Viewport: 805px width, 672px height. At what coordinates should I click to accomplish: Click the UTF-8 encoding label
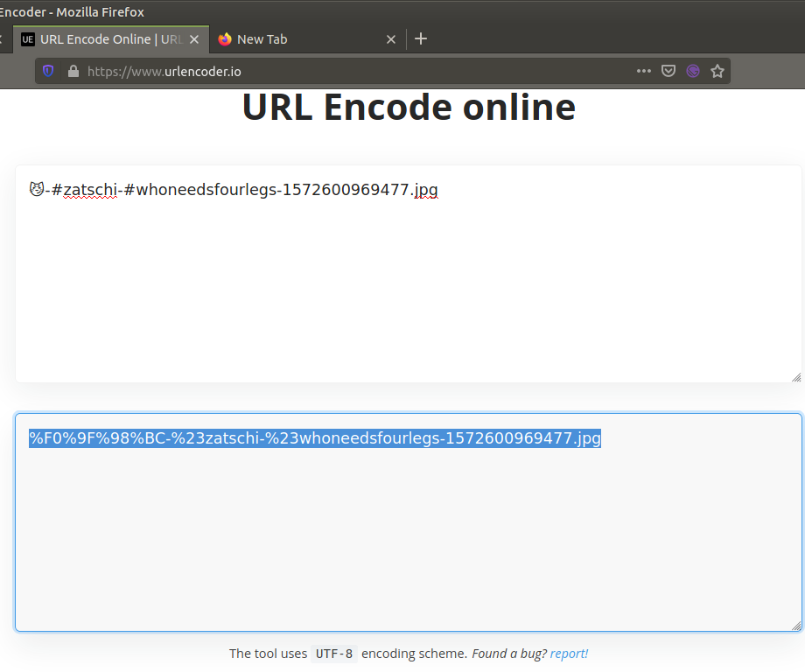click(334, 654)
